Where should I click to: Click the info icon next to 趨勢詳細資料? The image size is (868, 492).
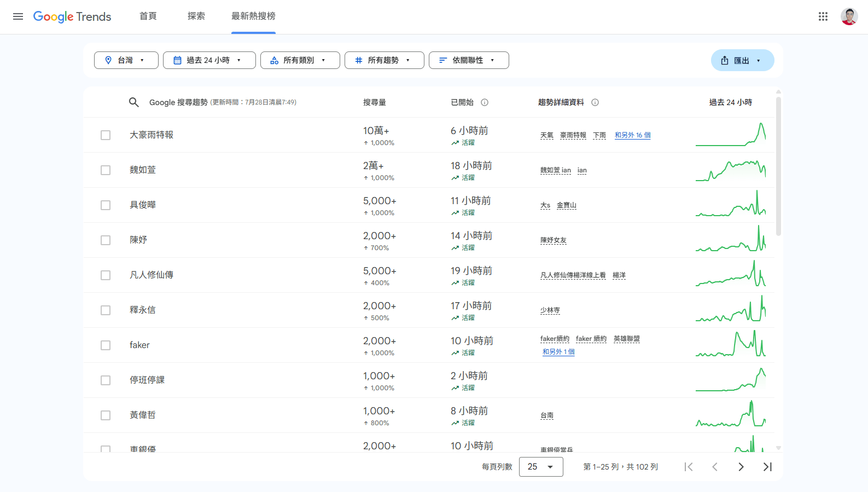[595, 102]
